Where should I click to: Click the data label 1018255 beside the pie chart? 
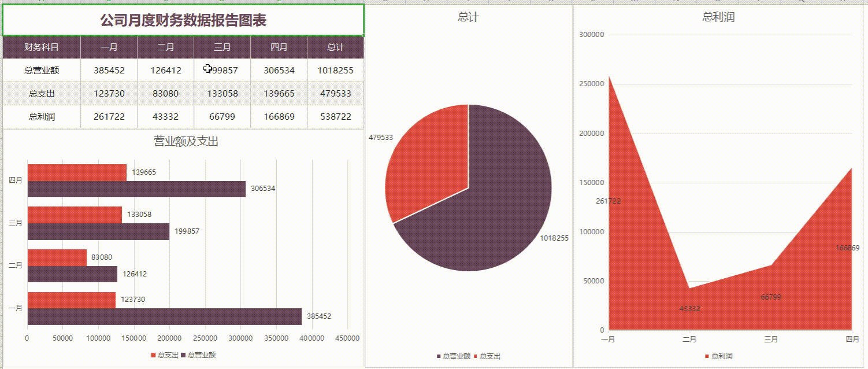[555, 237]
